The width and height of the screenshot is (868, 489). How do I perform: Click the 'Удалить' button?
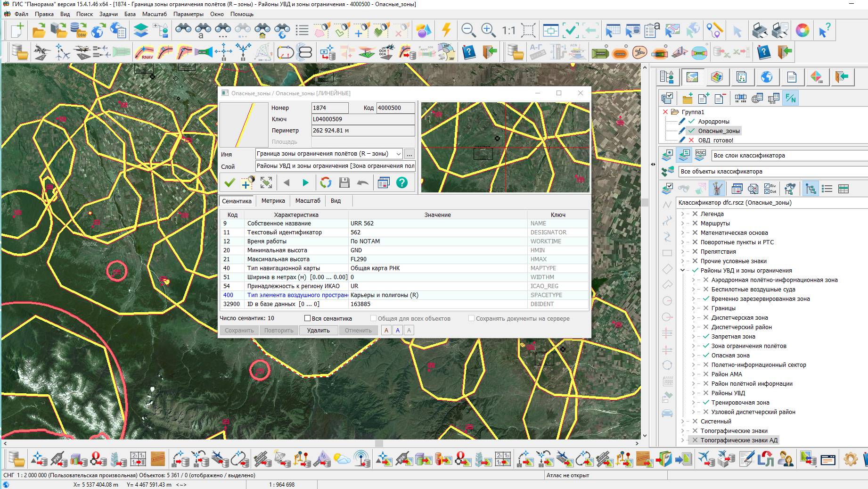318,331
